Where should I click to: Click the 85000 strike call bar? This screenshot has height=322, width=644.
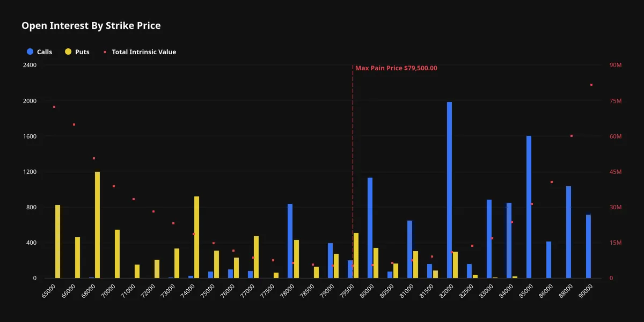pos(529,207)
